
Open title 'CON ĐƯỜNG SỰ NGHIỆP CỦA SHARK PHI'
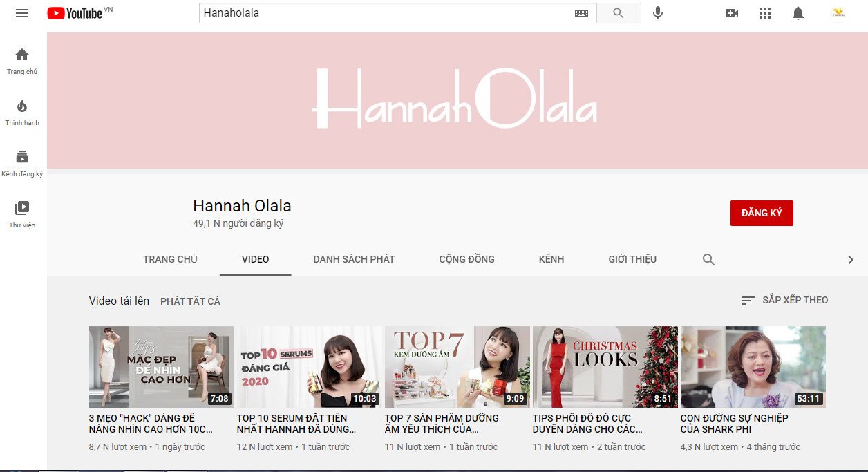735,424
